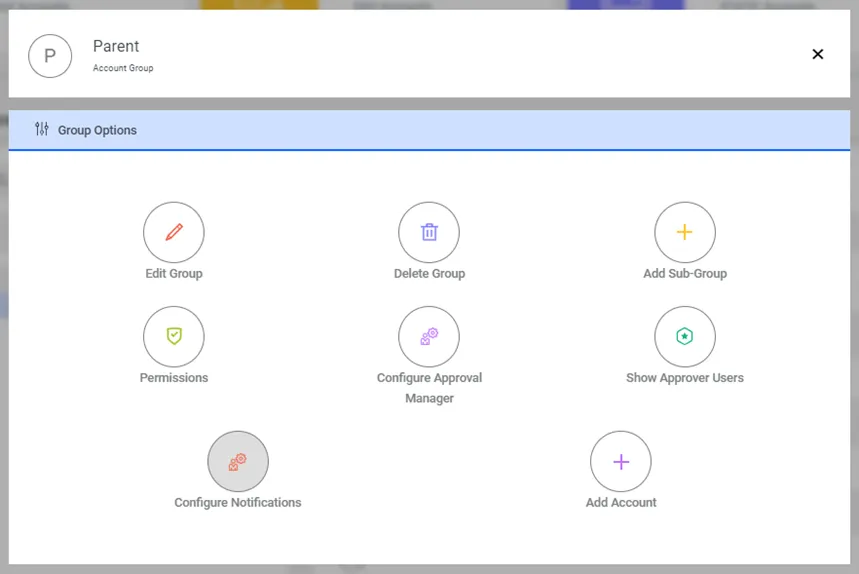The height and width of the screenshot is (574, 859).
Task: Open the Configure Notifications icon
Action: coord(238,461)
